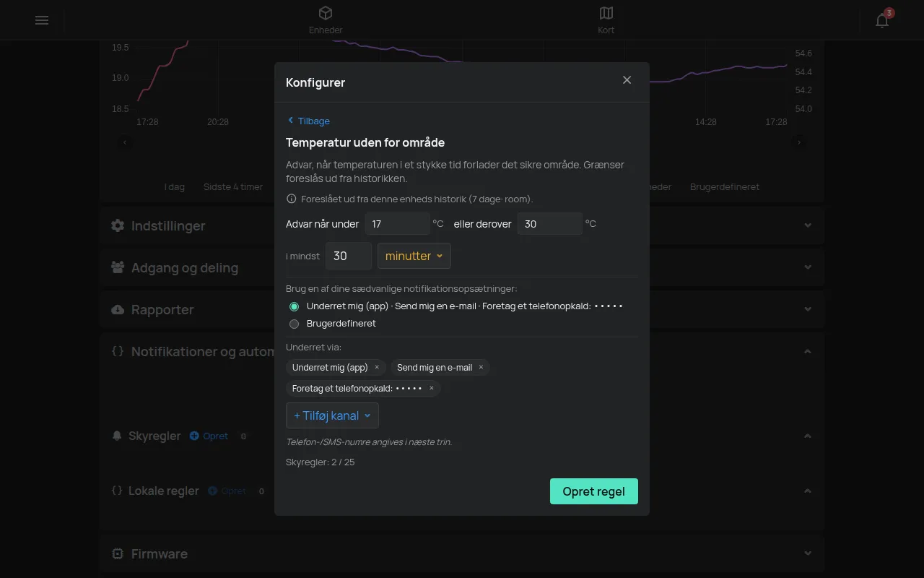
Task: Expand the Firmware section chevron
Action: (808, 553)
